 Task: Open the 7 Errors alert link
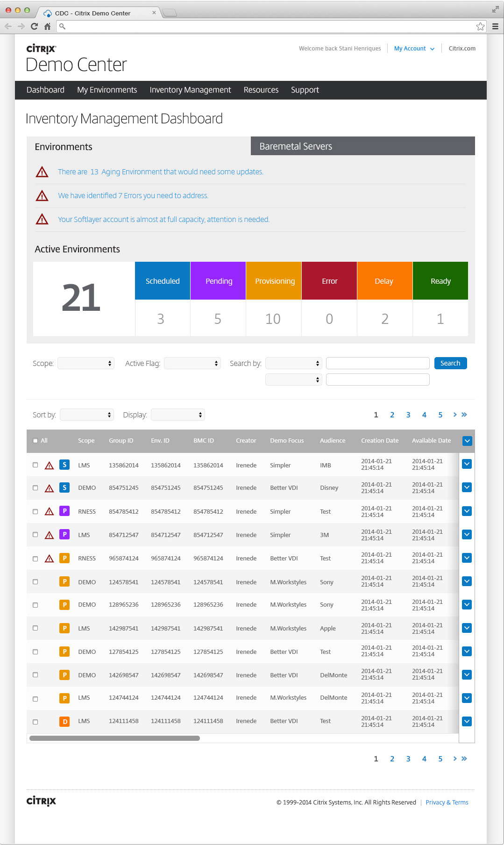tap(133, 196)
